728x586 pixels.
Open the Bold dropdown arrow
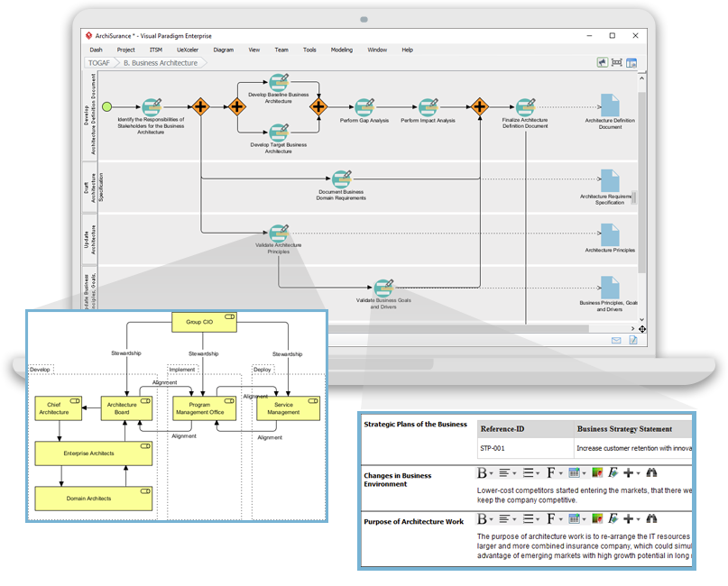click(x=493, y=473)
